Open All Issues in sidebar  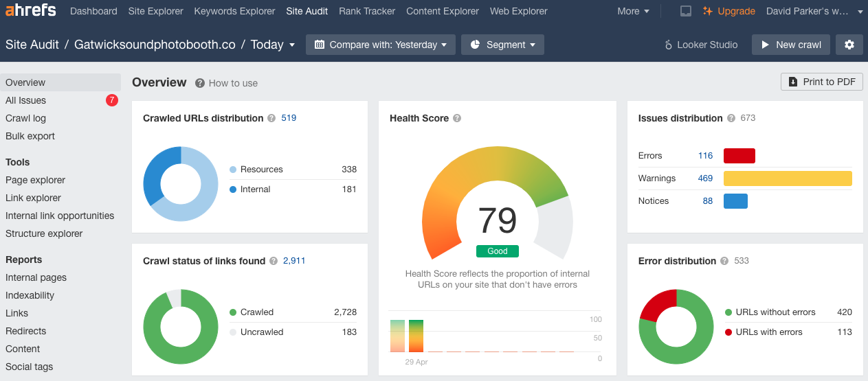25,100
